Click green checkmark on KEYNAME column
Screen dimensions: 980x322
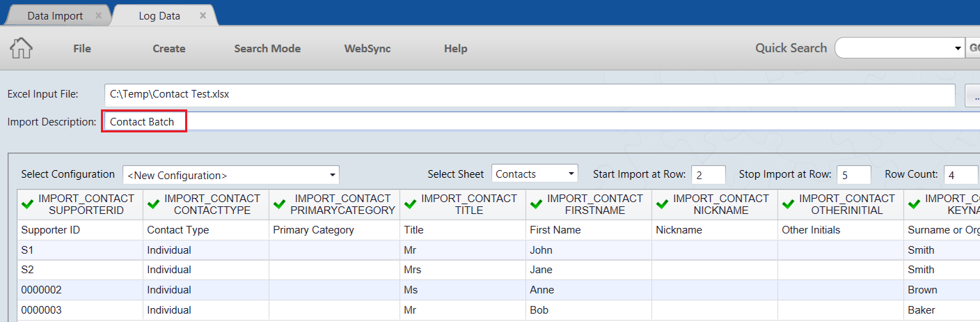[x=915, y=204]
